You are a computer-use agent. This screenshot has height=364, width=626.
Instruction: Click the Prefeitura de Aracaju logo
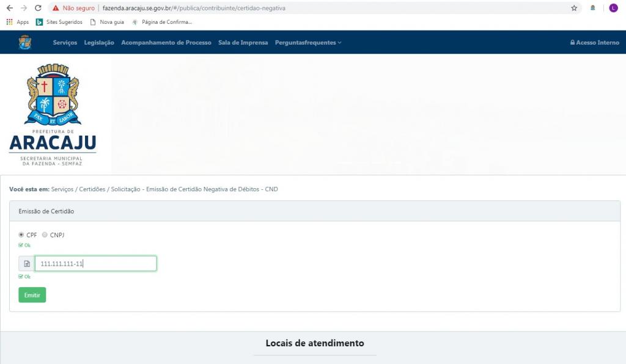click(x=53, y=117)
